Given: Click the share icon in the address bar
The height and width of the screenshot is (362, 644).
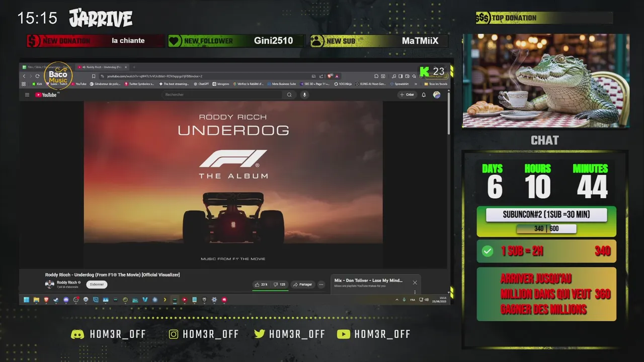Looking at the screenshot, I should [321, 76].
